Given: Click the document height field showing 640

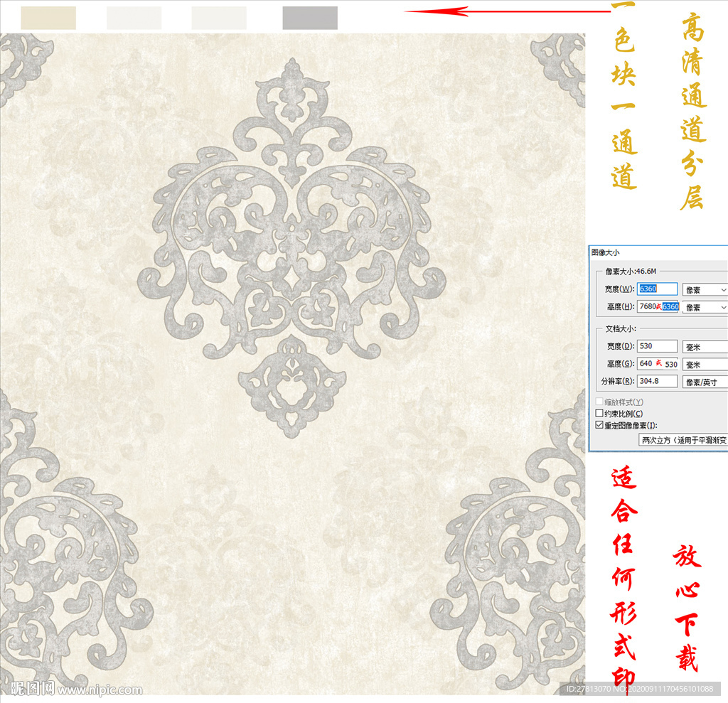Looking at the screenshot, I should point(657,363).
